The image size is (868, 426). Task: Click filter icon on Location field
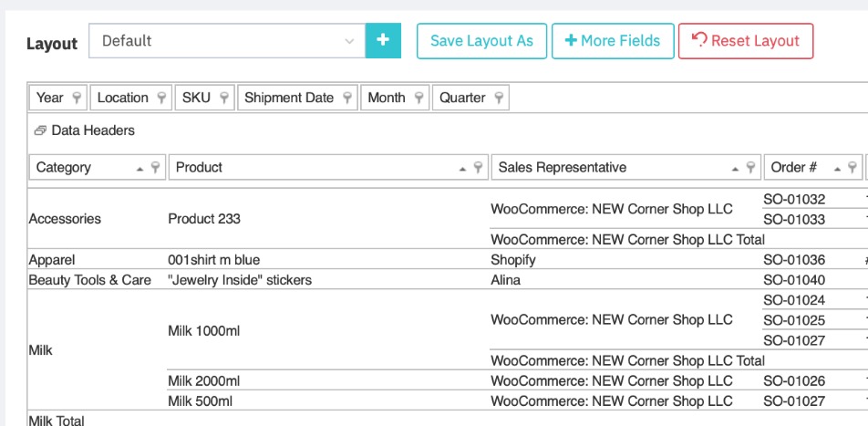click(x=161, y=98)
